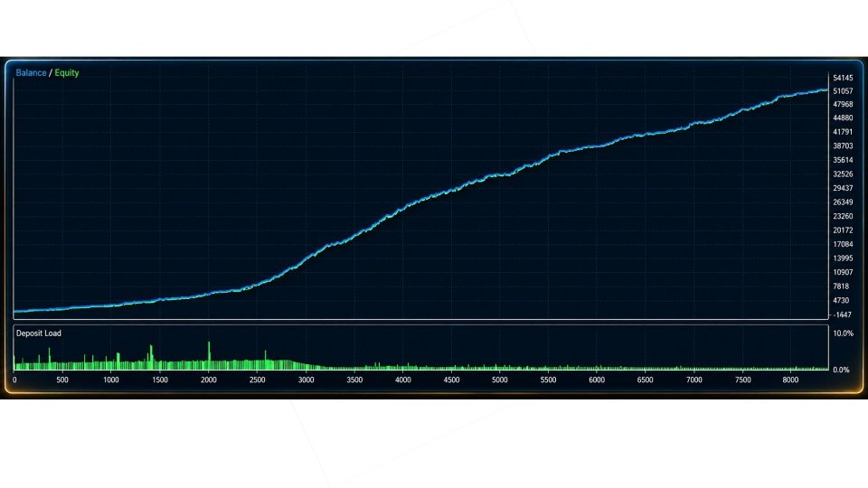Select y-axis value 7818
This screenshot has width=868, height=488.
pos(841,286)
